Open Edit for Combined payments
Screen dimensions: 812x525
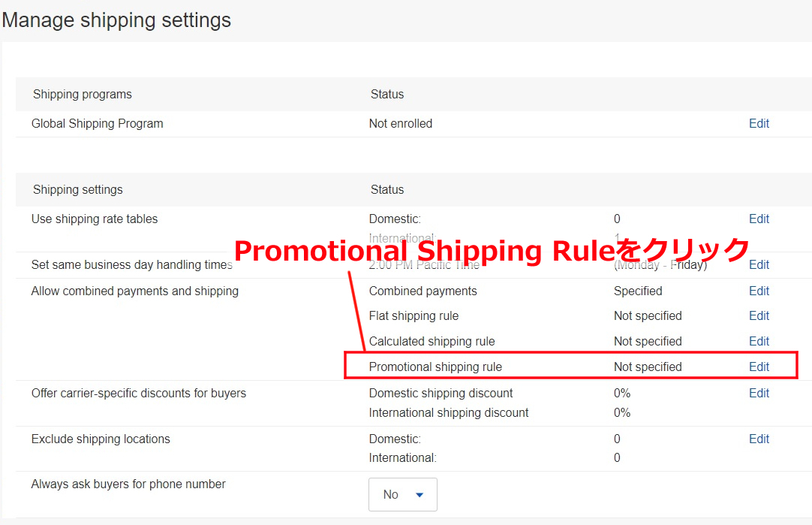coord(759,291)
